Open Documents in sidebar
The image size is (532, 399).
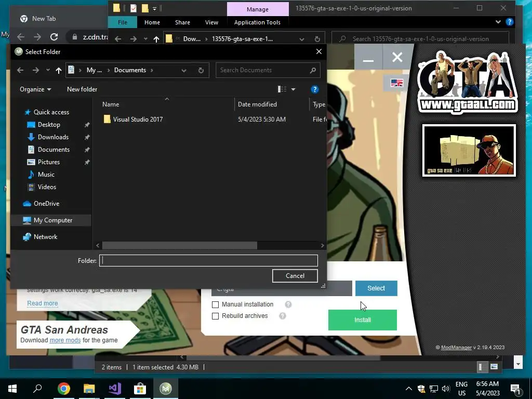pyautogui.click(x=54, y=150)
